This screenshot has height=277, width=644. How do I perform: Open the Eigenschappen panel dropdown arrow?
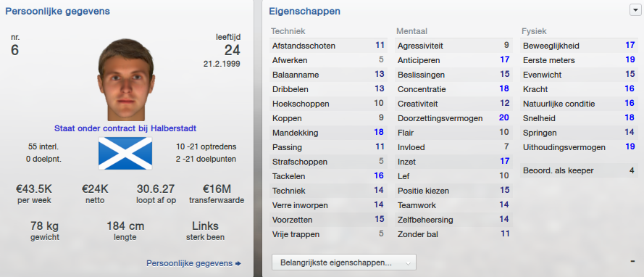[x=634, y=11]
